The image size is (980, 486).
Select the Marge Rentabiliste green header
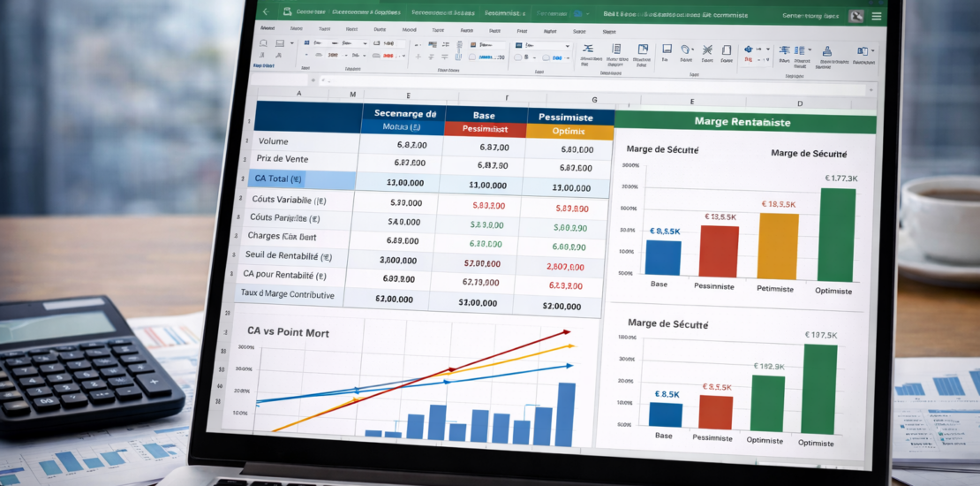coord(744,122)
